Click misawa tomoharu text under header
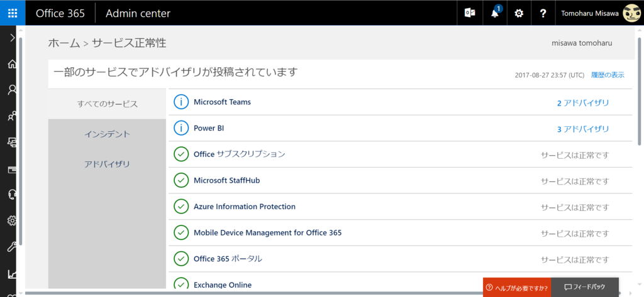The height and width of the screenshot is (297, 644). click(x=582, y=43)
